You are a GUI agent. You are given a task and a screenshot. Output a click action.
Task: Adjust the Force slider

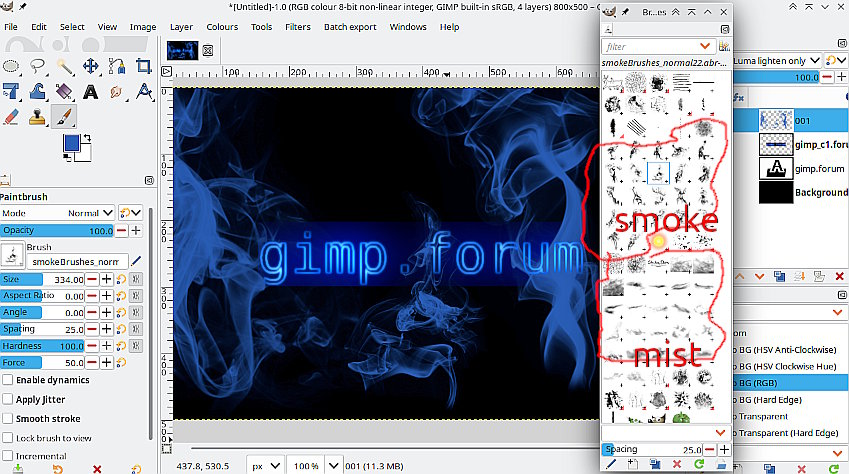(43, 362)
